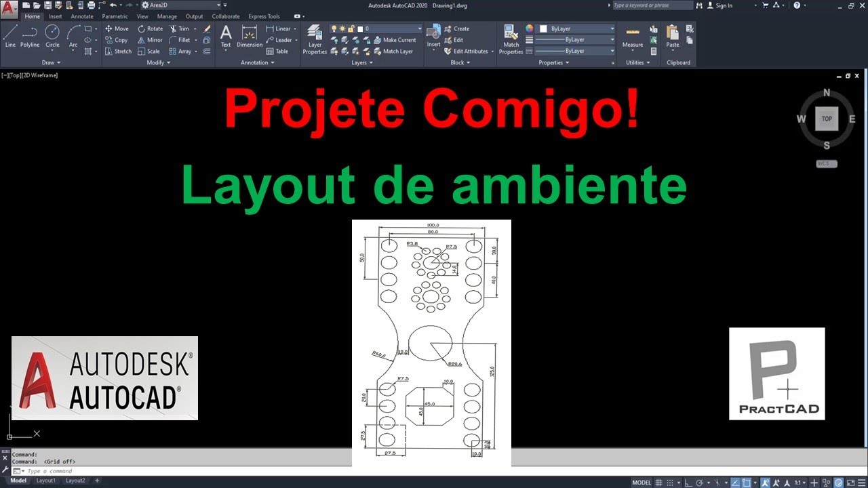Viewport: 868px width, 488px height.
Task: Open the Manage ribbon tab
Action: click(167, 16)
